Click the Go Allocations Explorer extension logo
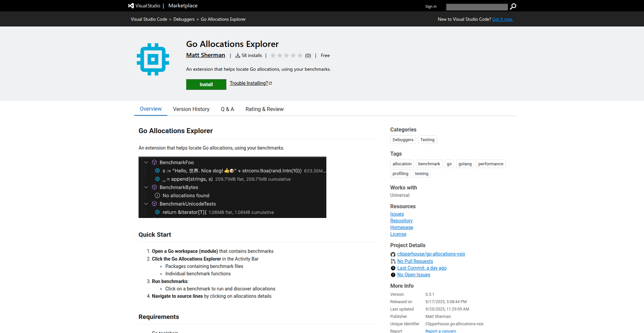644x333 pixels. click(153, 59)
